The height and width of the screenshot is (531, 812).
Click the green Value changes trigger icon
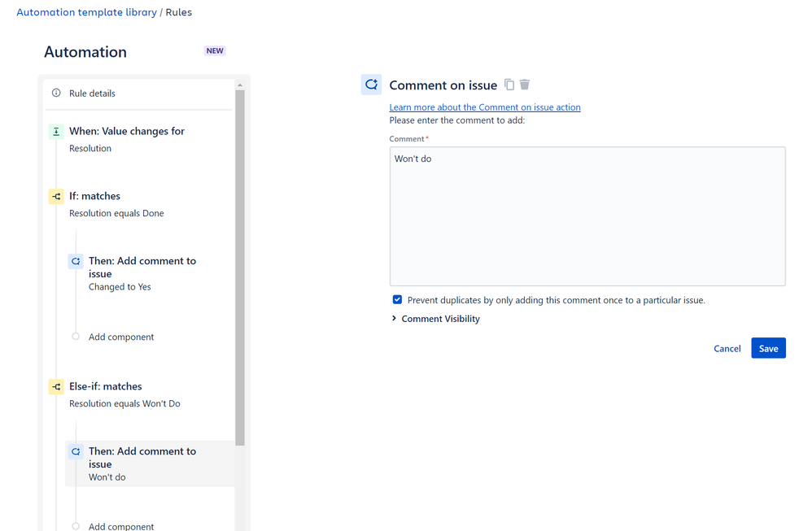pyautogui.click(x=56, y=132)
